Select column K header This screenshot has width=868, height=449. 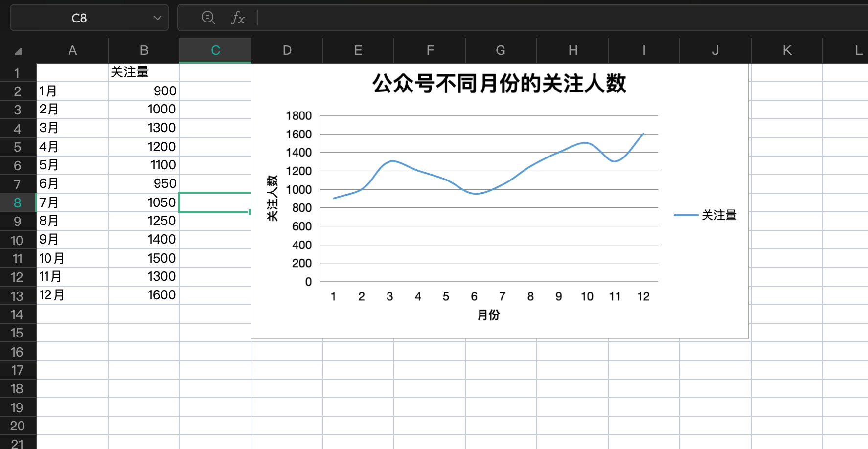pos(787,50)
